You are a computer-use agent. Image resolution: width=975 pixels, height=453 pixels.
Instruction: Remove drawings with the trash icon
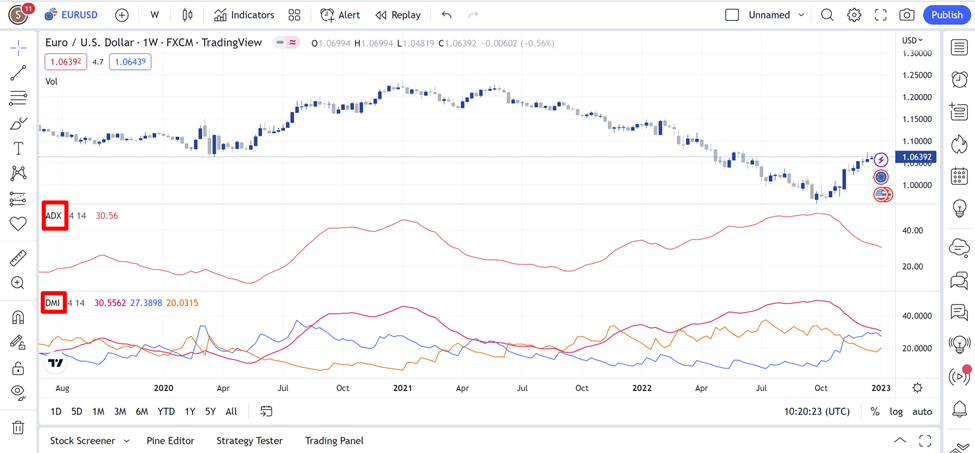pos(18,427)
